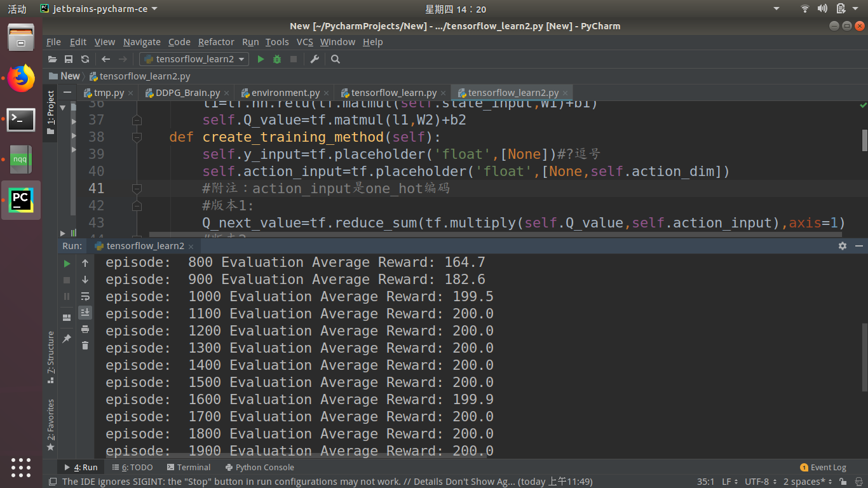Move down the stack trace arrow
This screenshot has height=488, width=868.
click(x=85, y=280)
